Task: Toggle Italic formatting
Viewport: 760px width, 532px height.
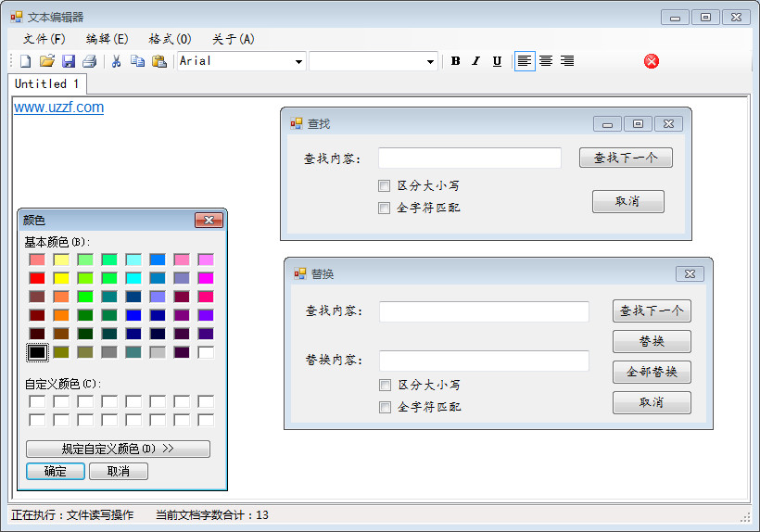Action: pos(475,61)
